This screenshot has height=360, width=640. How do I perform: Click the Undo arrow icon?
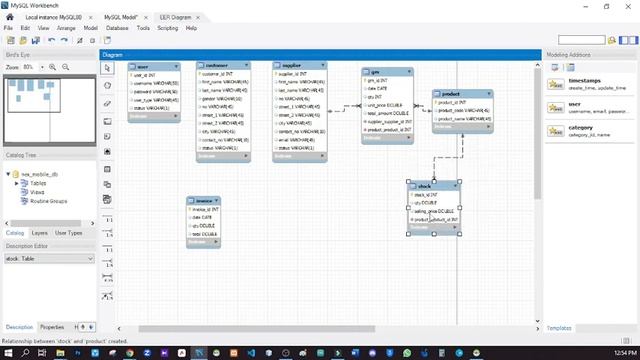tap(51, 40)
